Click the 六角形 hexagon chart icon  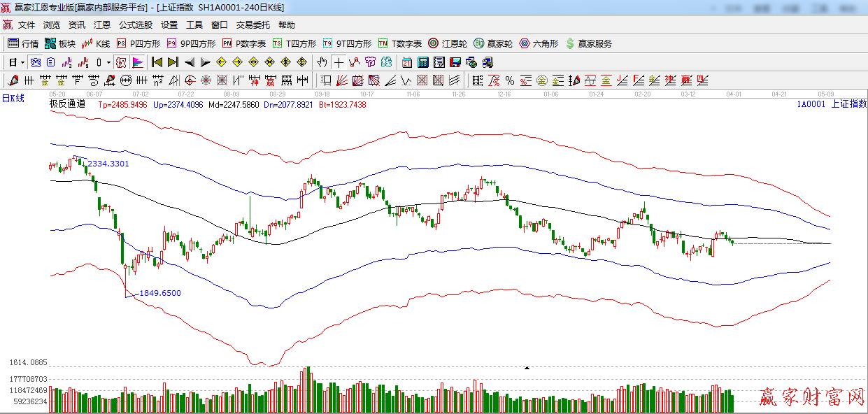coord(539,43)
